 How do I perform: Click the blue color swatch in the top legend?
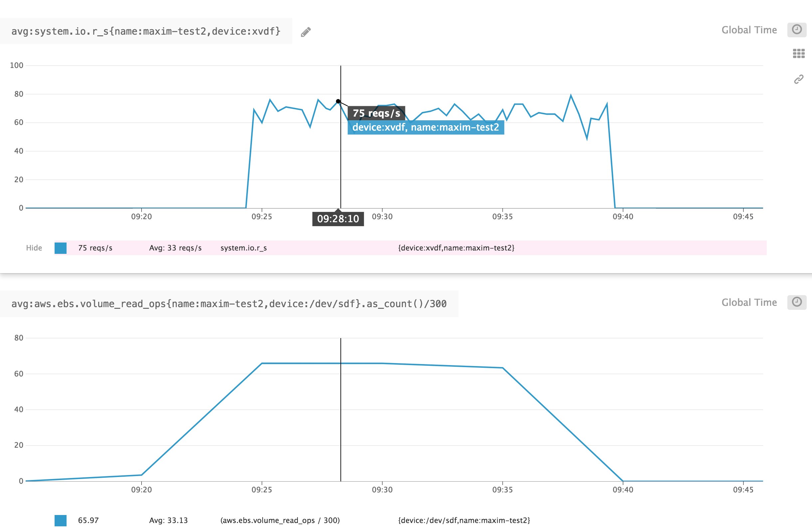click(x=60, y=248)
